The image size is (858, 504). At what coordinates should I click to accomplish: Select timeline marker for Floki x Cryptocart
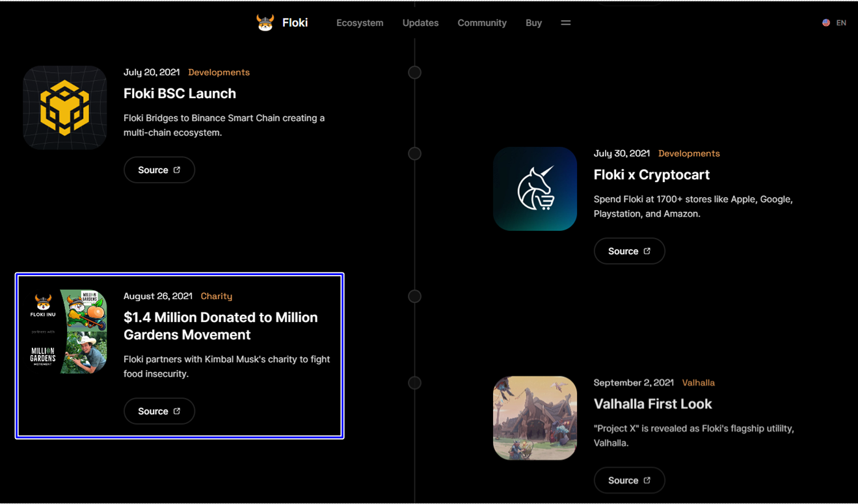[414, 153]
